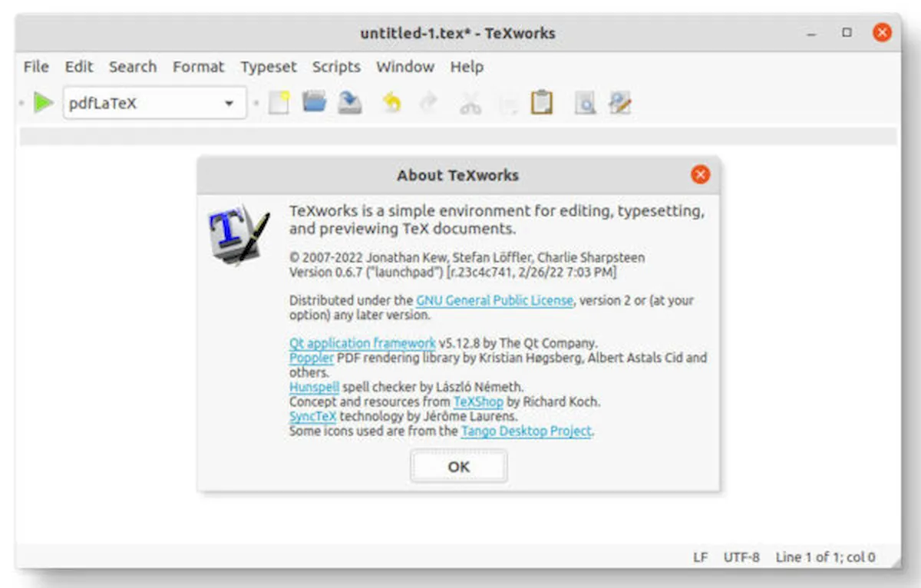The height and width of the screenshot is (588, 921).
Task: Click the Replace toolbar icon
Action: (620, 103)
